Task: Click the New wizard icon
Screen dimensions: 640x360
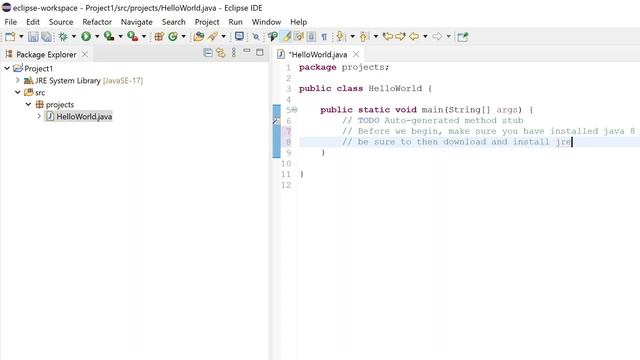Action: tap(10, 37)
